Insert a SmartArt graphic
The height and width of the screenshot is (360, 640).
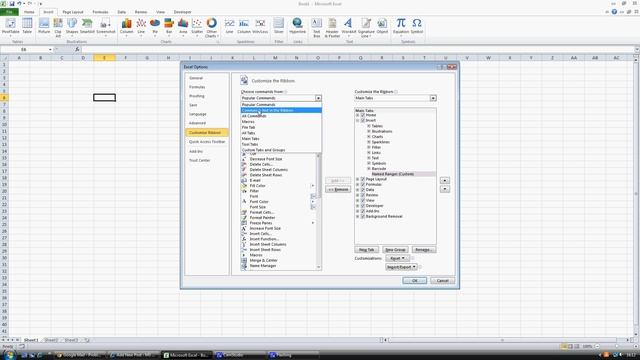[x=87, y=27]
